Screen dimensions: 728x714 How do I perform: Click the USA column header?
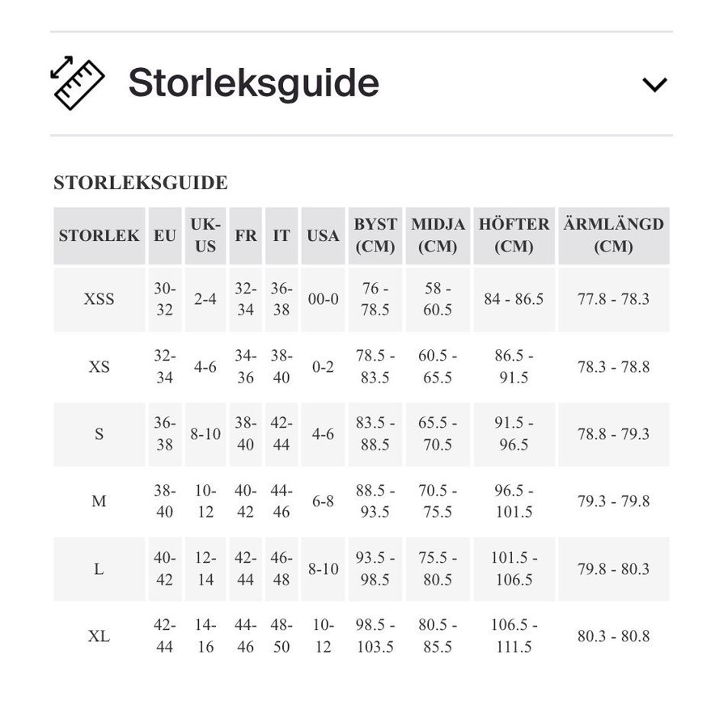323,236
